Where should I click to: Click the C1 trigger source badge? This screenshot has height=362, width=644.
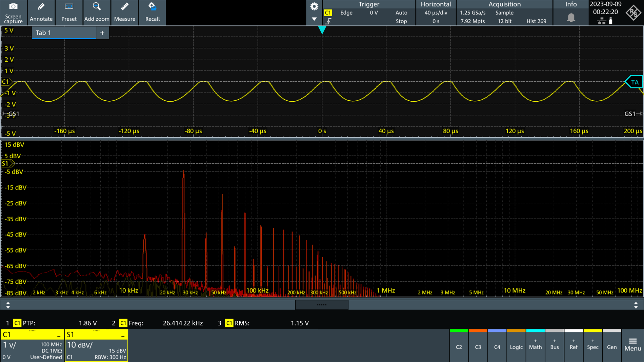328,13
